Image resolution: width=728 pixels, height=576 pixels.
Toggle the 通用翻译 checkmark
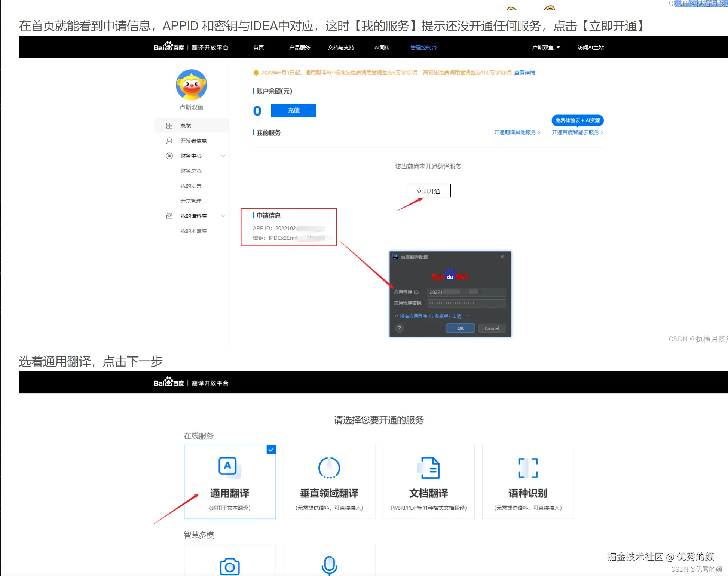coord(271,450)
